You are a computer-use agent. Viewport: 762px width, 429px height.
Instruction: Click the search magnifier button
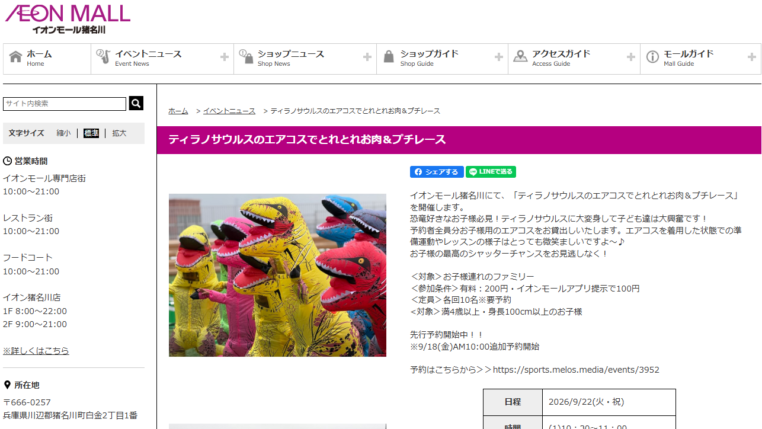point(136,103)
